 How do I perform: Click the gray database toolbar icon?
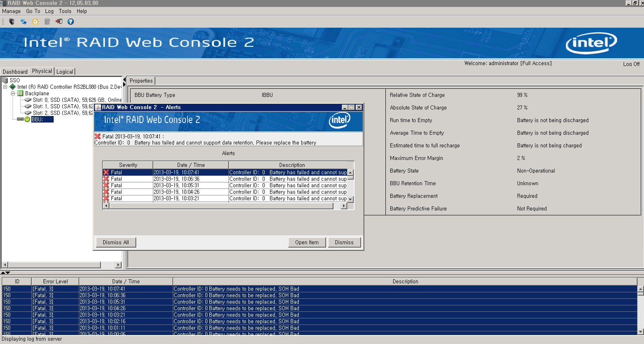coord(47,22)
